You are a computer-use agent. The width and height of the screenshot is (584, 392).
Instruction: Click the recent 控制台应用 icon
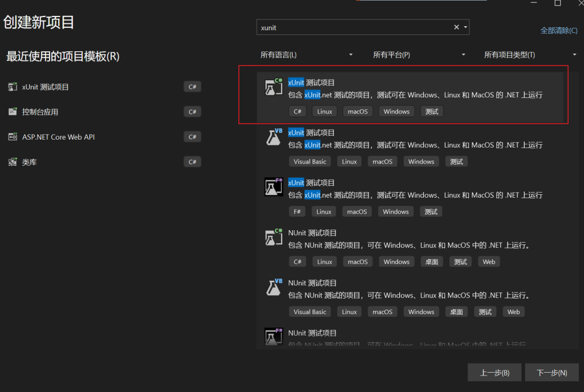coord(13,112)
